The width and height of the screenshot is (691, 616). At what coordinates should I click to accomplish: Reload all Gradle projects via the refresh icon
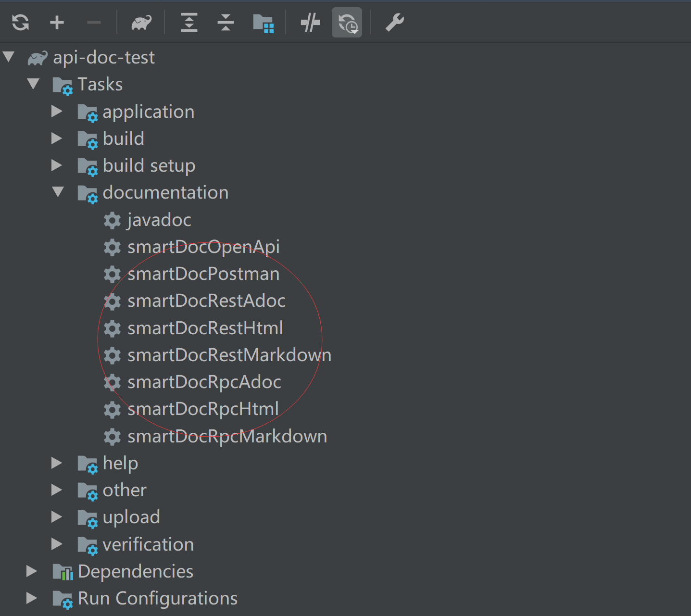coord(20,23)
